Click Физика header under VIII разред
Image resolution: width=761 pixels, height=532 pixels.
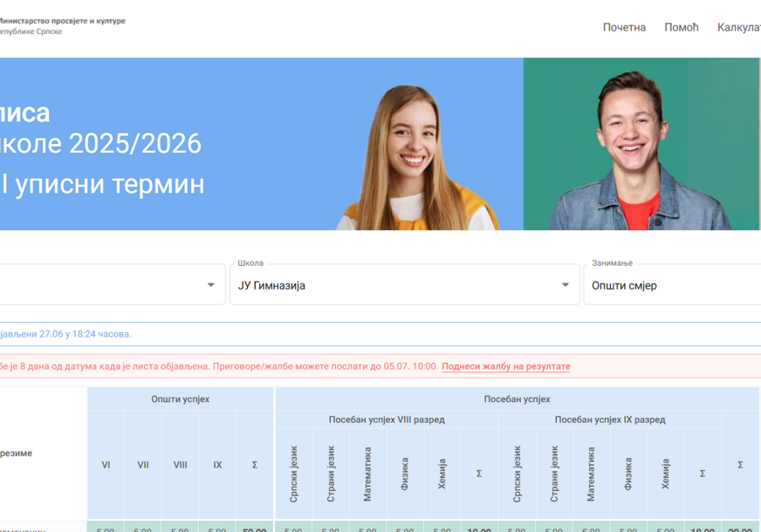(405, 474)
